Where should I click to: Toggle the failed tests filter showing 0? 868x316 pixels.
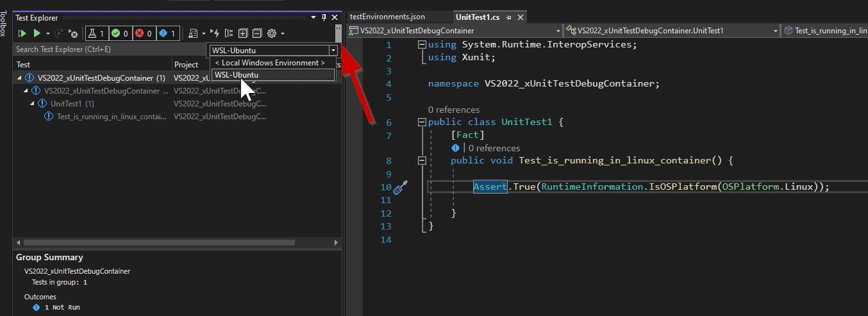tap(144, 33)
